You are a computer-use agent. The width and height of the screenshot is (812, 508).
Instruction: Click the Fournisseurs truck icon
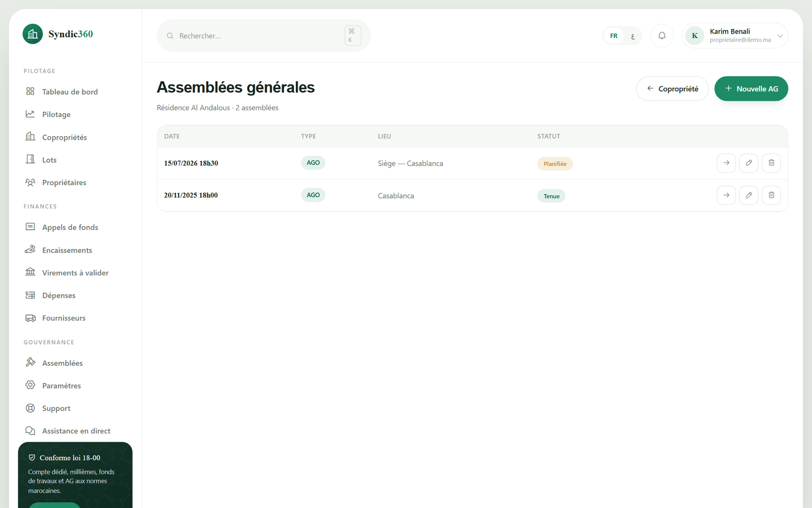[30, 318]
